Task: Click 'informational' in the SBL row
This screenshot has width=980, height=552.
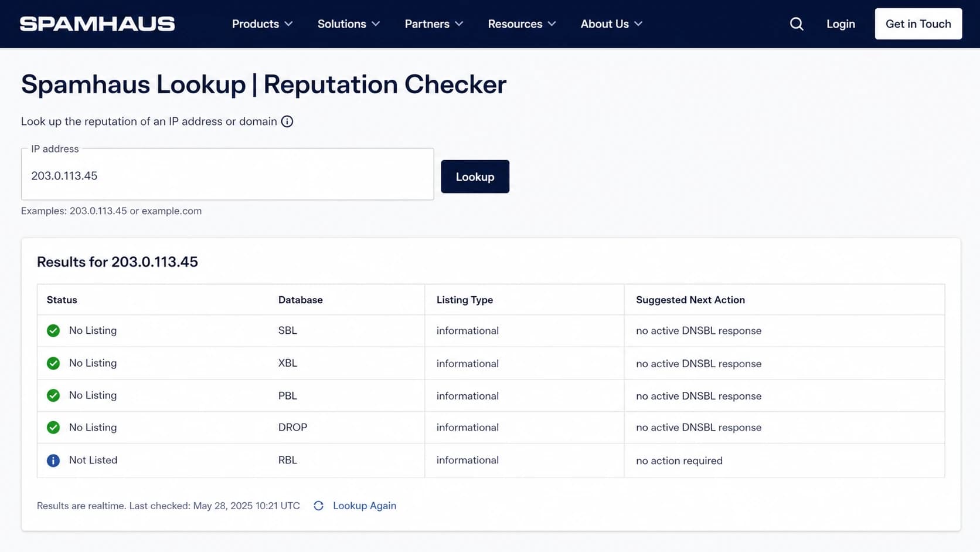Action: click(x=468, y=331)
